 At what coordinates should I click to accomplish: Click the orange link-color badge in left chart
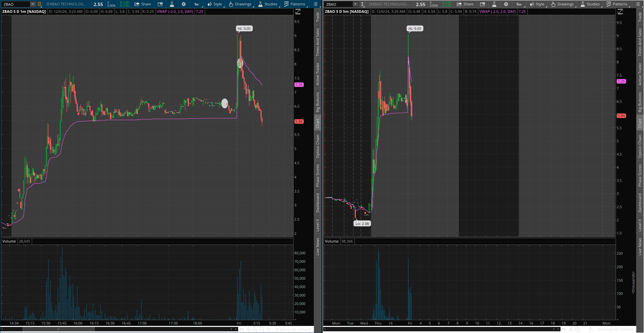(x=40, y=4)
